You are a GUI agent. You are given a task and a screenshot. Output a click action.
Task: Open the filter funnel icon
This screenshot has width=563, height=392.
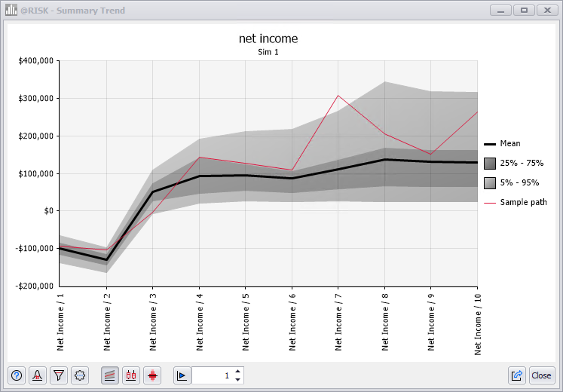click(59, 375)
